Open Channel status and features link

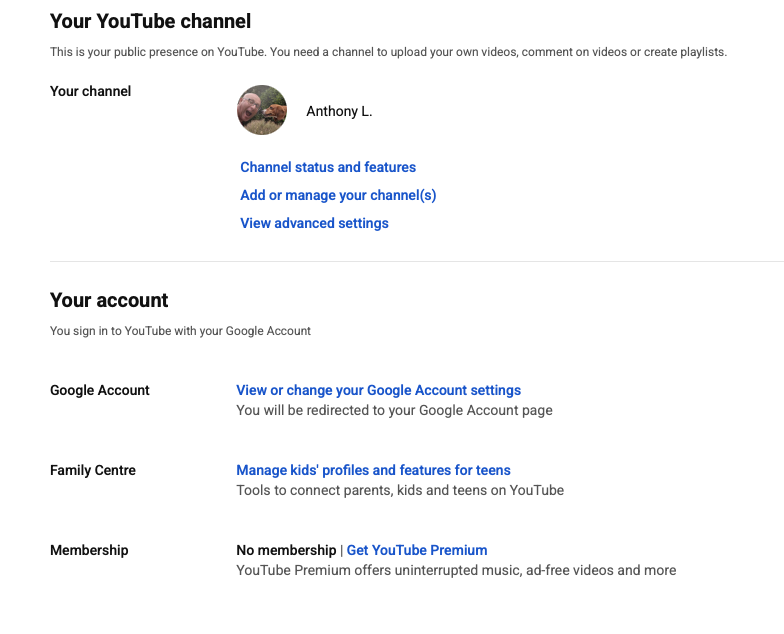pyautogui.click(x=328, y=167)
